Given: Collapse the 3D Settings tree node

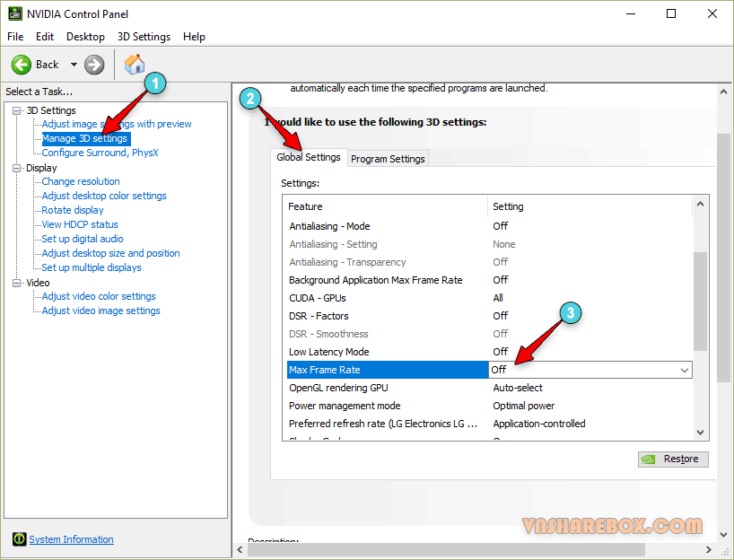Looking at the screenshot, I should tap(16, 111).
